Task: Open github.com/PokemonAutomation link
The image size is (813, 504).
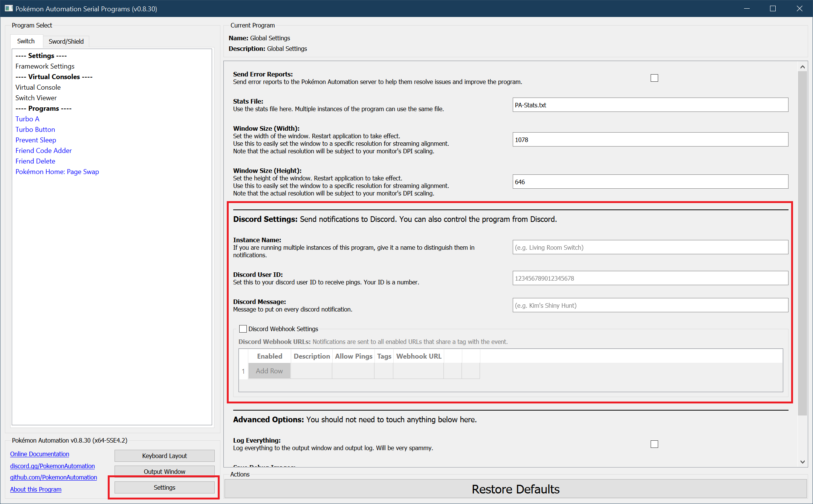Action: [53, 477]
